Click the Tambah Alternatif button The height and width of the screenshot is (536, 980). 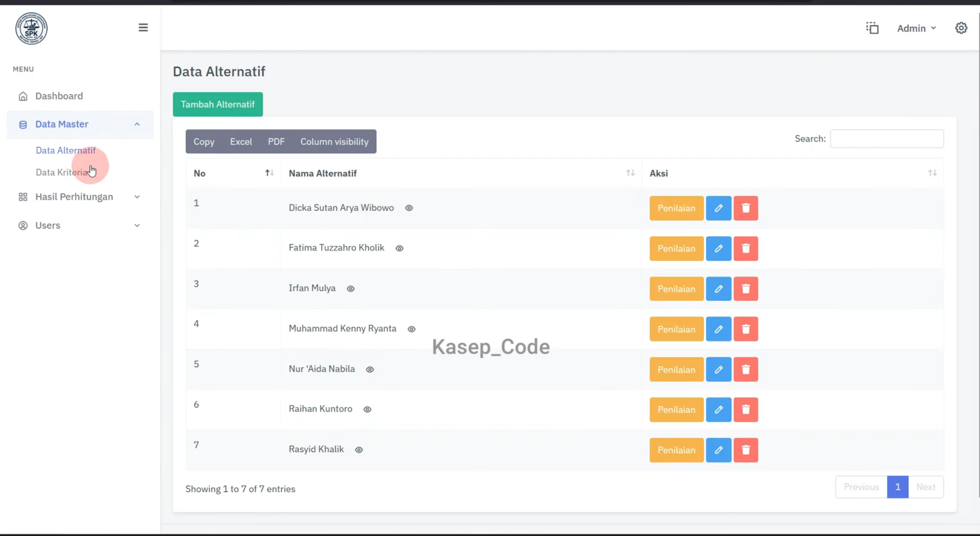218,104
